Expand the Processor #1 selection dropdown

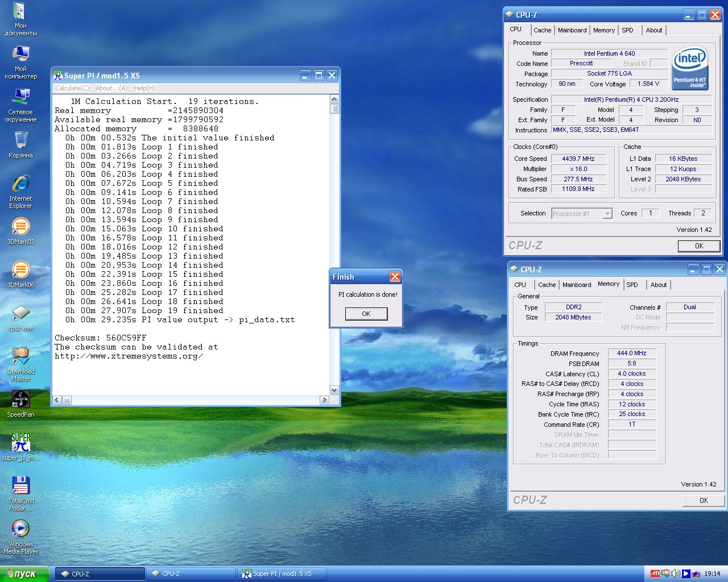click(607, 214)
